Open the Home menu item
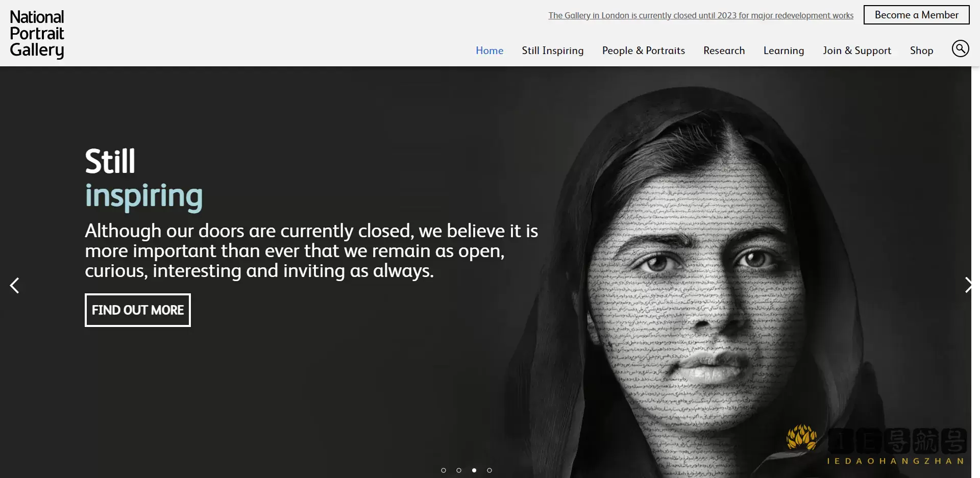This screenshot has height=478, width=980. [x=489, y=51]
